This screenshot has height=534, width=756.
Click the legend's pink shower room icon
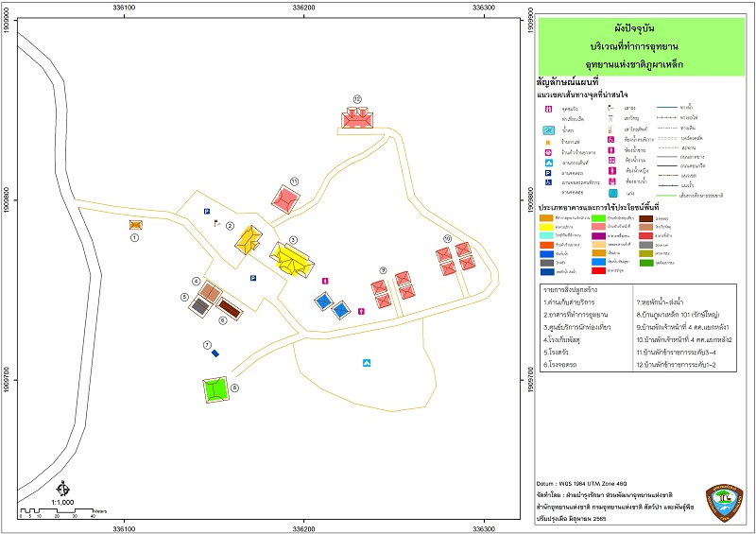(x=612, y=181)
